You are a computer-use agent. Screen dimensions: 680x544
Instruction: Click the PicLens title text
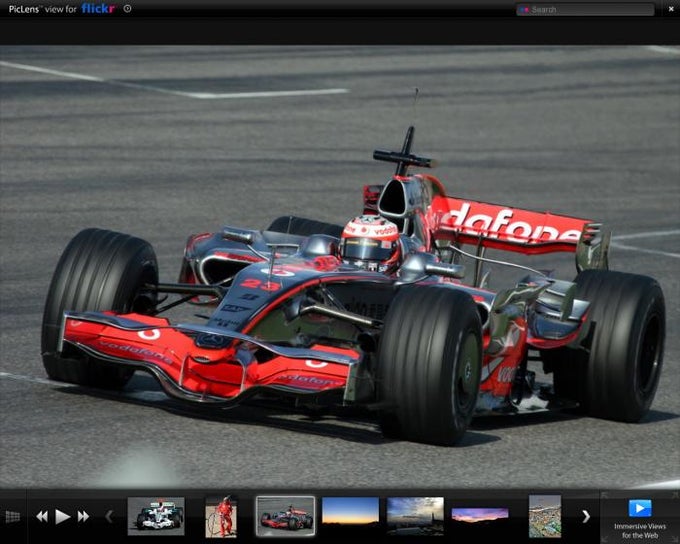[24, 9]
